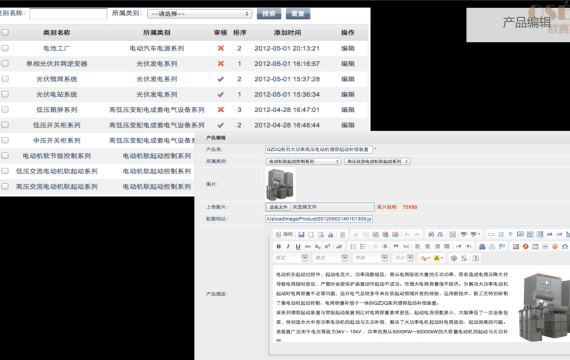Click the Preview icon in editor toolbar
Image resolution: width=570 pixels, height=360 pixels.
[321, 235]
